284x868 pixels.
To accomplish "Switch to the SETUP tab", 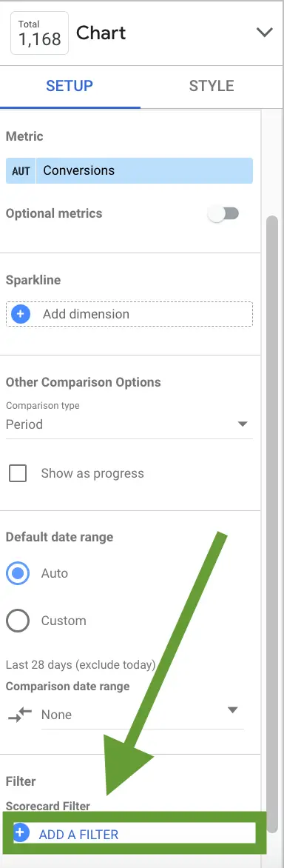I will (70, 86).
